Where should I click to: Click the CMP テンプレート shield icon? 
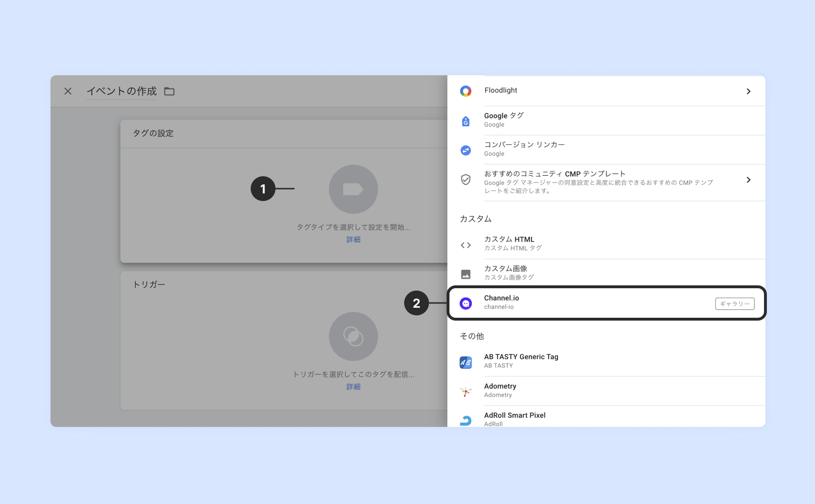click(466, 180)
